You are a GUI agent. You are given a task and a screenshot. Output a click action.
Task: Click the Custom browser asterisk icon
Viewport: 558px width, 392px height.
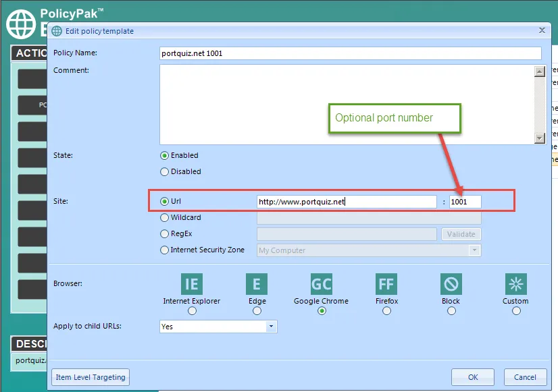point(515,284)
